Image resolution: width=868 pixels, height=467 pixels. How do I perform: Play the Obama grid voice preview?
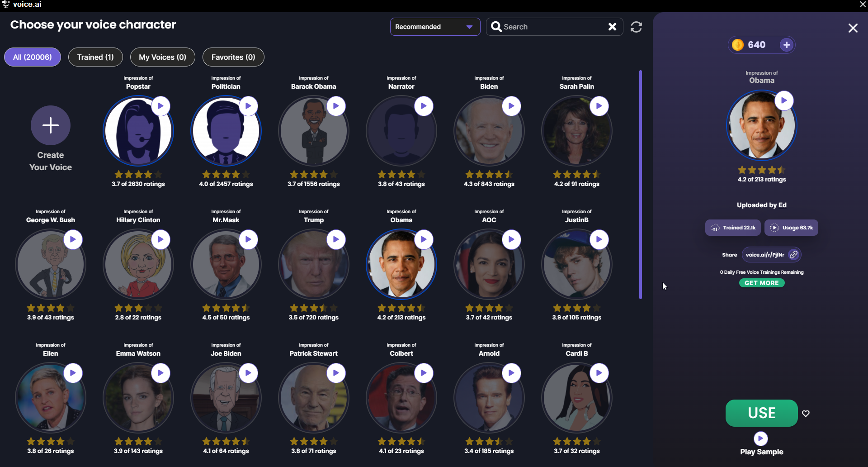[424, 240]
